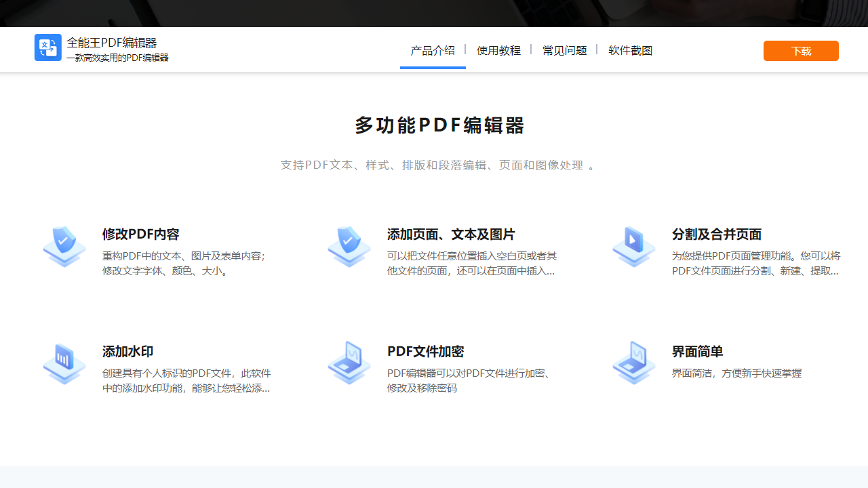Image resolution: width=868 pixels, height=488 pixels.
Task: Click the 界面简单 feature icon
Action: [x=633, y=363]
